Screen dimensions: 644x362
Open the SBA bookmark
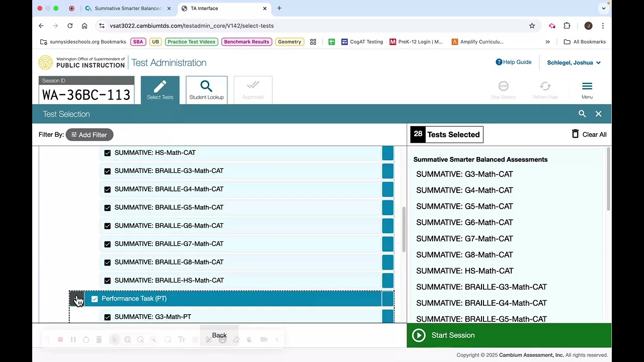tap(138, 42)
